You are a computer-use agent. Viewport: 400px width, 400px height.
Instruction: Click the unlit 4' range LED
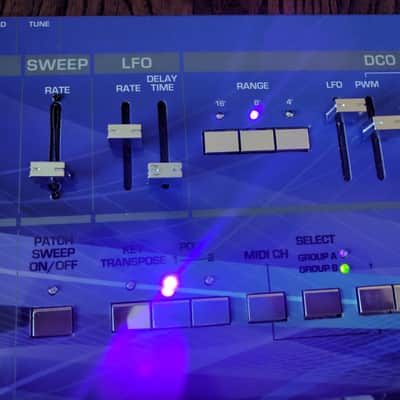coord(289,114)
